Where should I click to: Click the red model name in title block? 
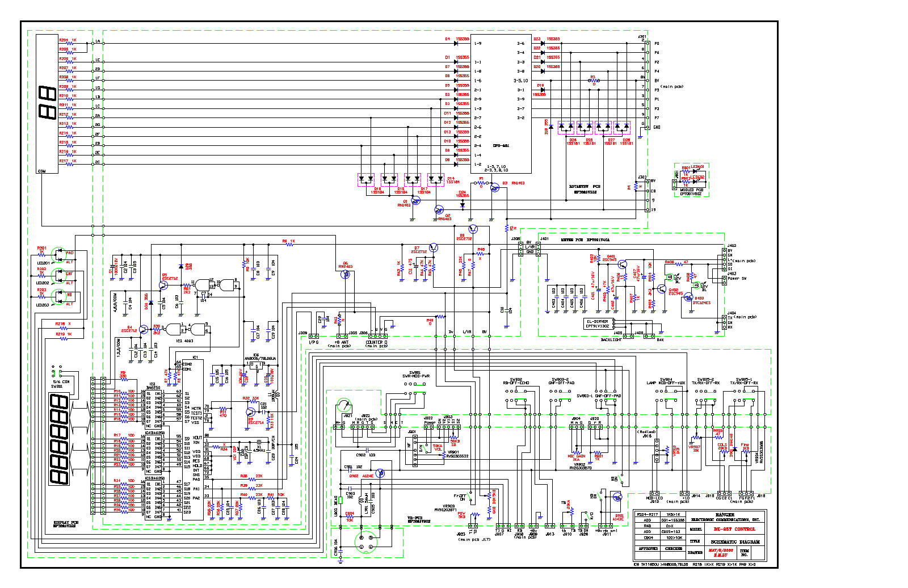(x=734, y=529)
